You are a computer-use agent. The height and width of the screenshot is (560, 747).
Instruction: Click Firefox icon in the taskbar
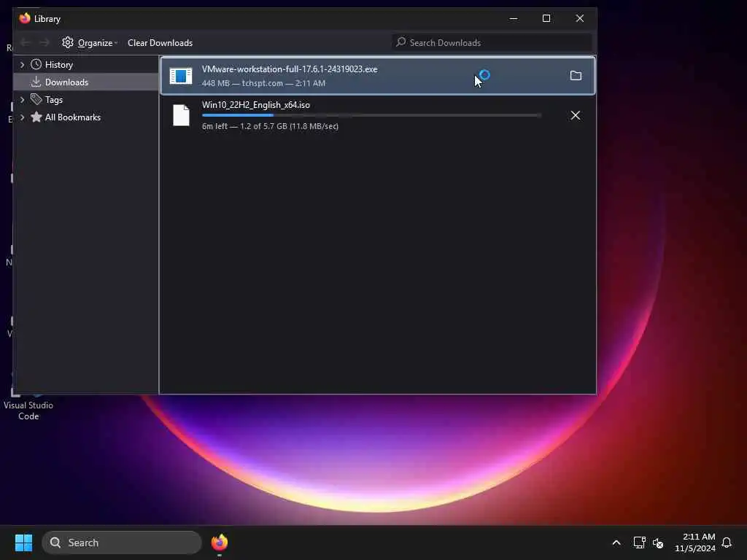[220, 542]
